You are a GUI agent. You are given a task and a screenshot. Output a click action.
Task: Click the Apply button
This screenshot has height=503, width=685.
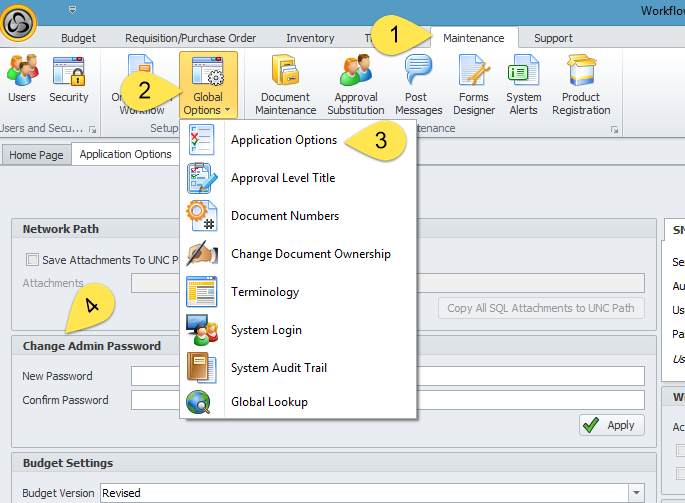(x=611, y=425)
